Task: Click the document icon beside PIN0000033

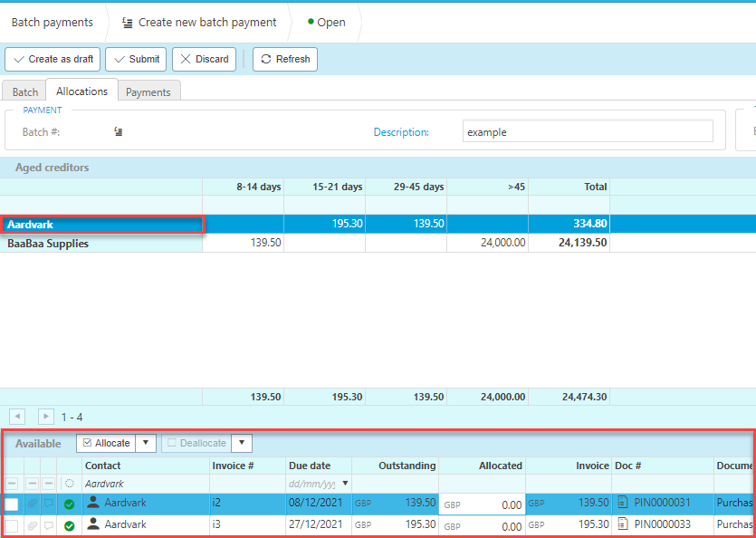Action: click(x=623, y=525)
